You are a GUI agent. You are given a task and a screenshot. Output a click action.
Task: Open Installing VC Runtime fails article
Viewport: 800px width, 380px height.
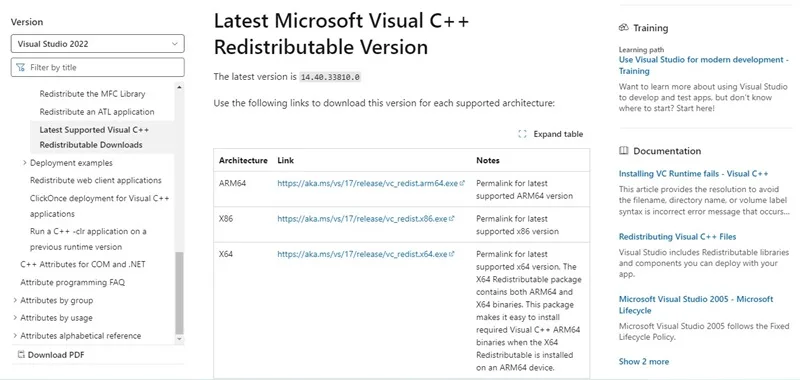pos(693,173)
